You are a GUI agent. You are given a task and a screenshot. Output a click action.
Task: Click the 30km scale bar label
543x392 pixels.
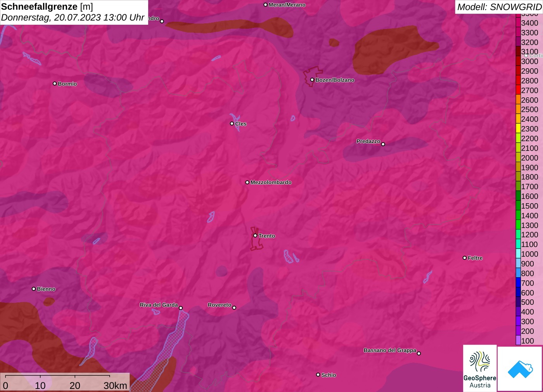[115, 385]
